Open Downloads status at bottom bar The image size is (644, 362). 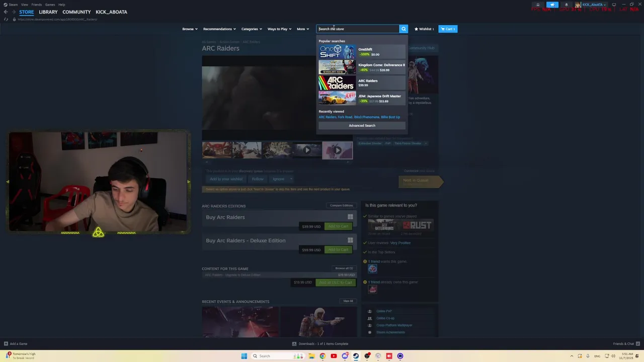click(x=320, y=344)
